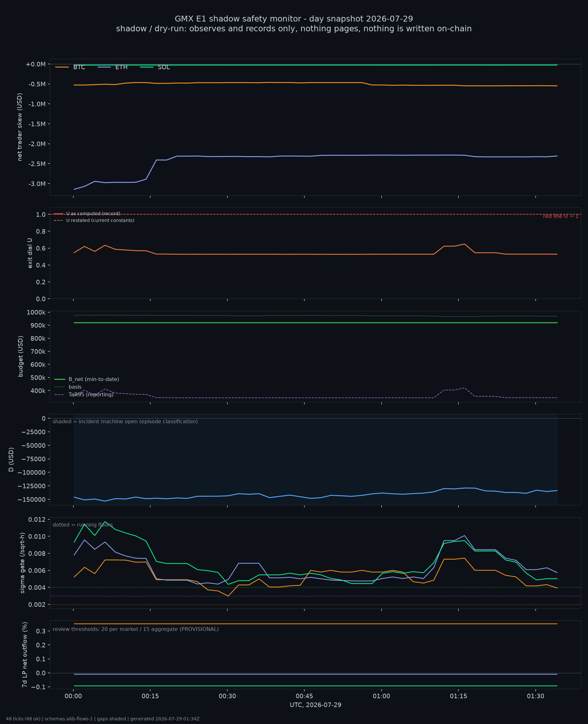The height and width of the screenshot is (724, 588).
Task: Click the '-0.5M' tick label
Action: click(x=37, y=84)
